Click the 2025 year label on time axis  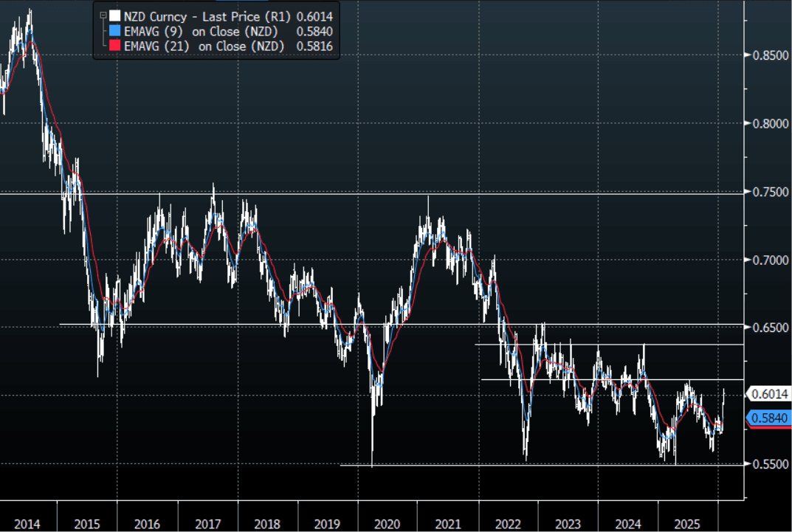[687, 524]
